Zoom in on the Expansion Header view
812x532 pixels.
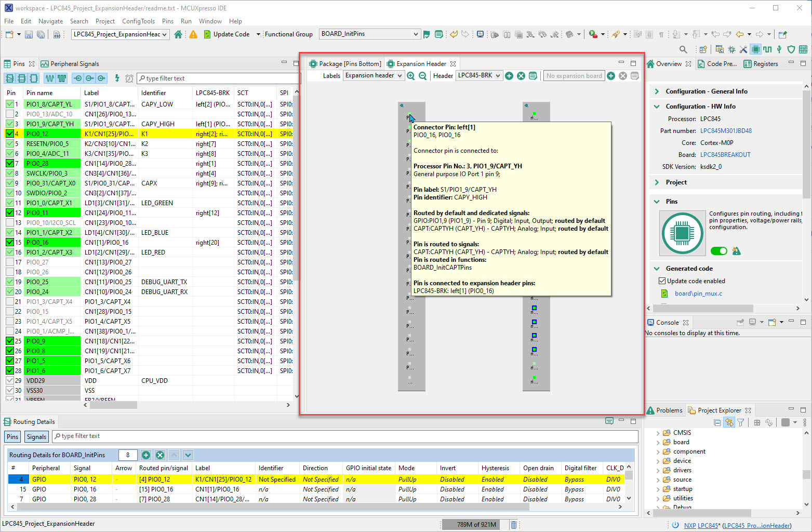click(411, 76)
